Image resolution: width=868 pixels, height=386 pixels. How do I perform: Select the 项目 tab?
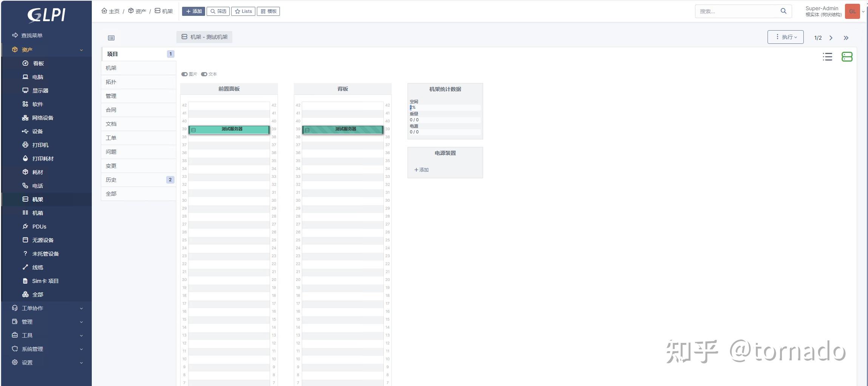[139, 54]
